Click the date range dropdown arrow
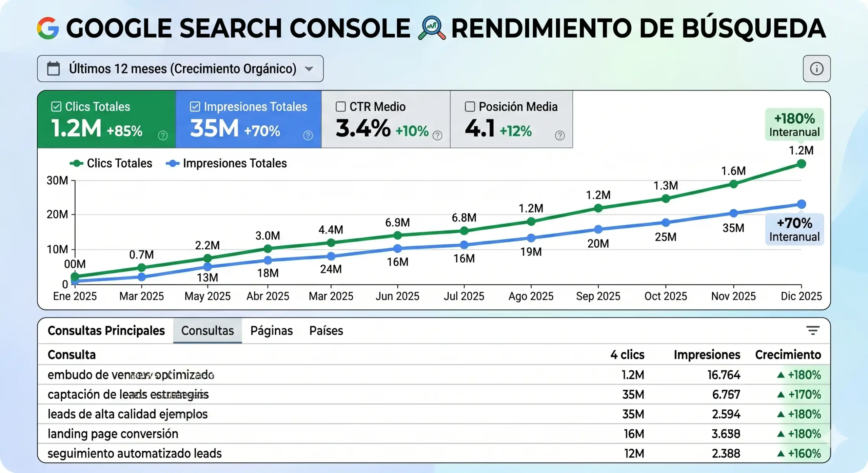Viewport: 868px width, 473px height. click(309, 69)
